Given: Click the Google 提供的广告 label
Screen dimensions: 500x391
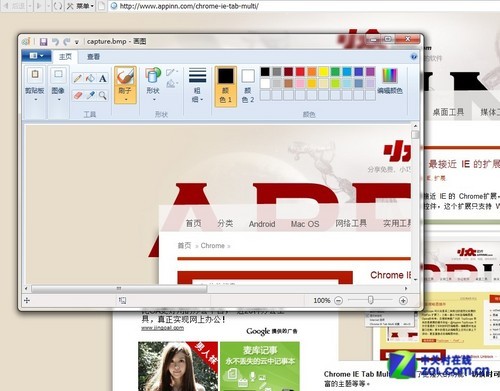Looking at the screenshot, I should click(x=272, y=331).
